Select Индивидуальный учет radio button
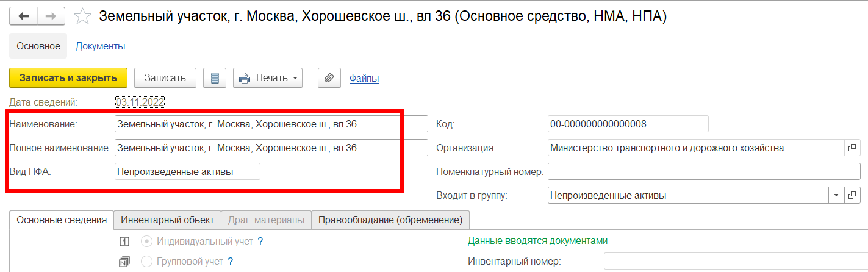The image size is (868, 272). pyautogui.click(x=146, y=242)
